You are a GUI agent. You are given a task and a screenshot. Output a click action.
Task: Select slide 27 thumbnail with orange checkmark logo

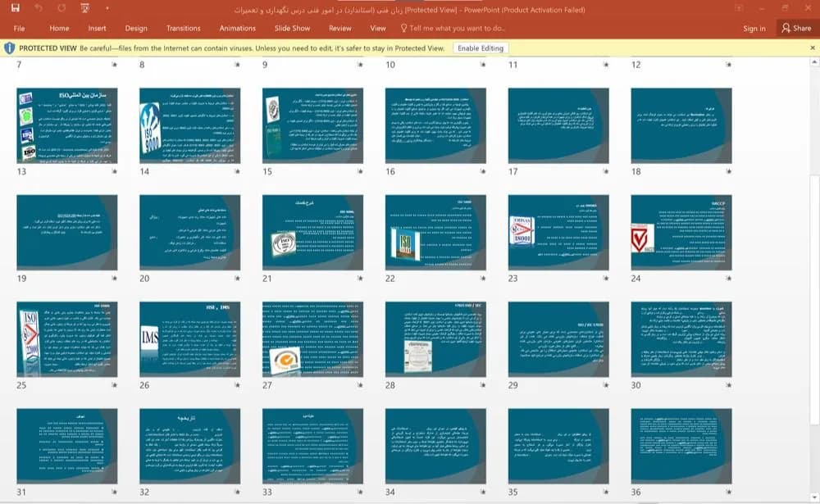[x=312, y=339]
